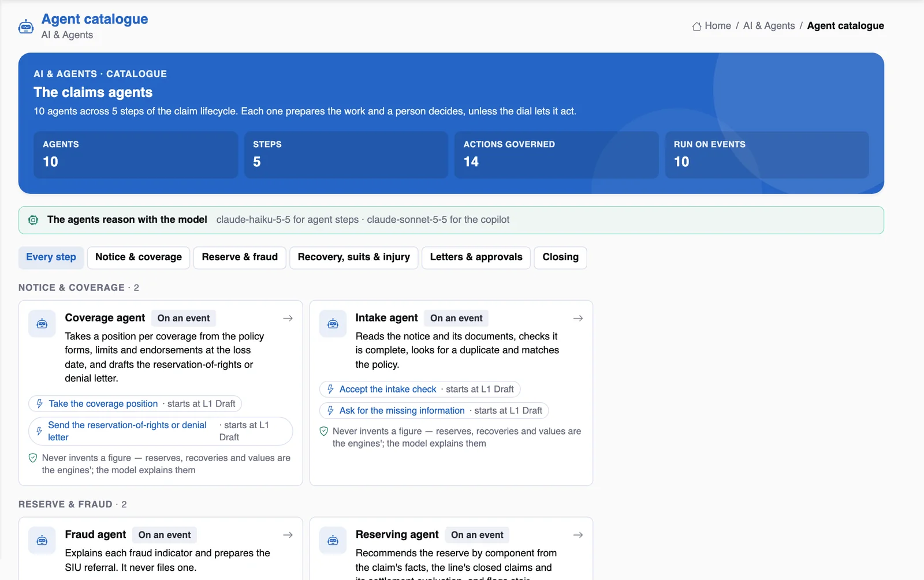Switch to the Reserve & fraud tab
Image resolution: width=924 pixels, height=580 pixels.
pyautogui.click(x=240, y=257)
